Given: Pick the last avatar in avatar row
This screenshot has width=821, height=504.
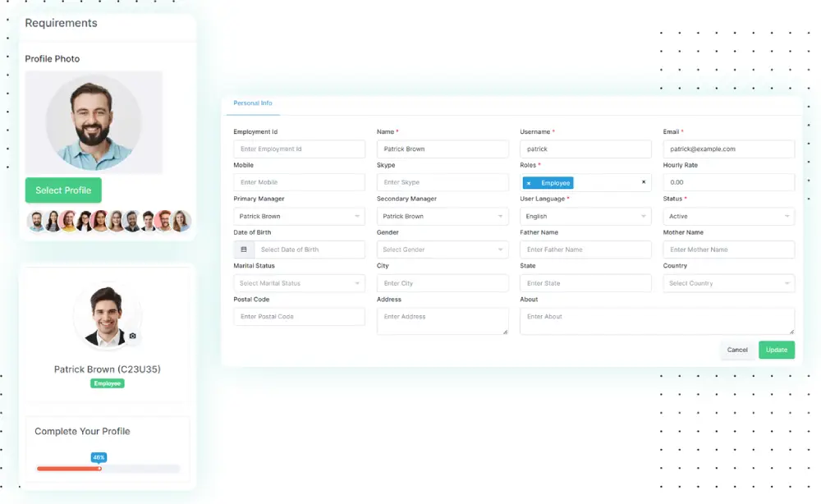Looking at the screenshot, I should point(181,221).
